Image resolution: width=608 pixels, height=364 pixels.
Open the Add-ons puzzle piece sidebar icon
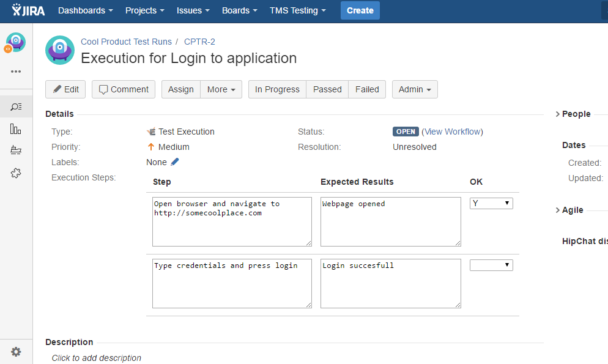[16, 173]
